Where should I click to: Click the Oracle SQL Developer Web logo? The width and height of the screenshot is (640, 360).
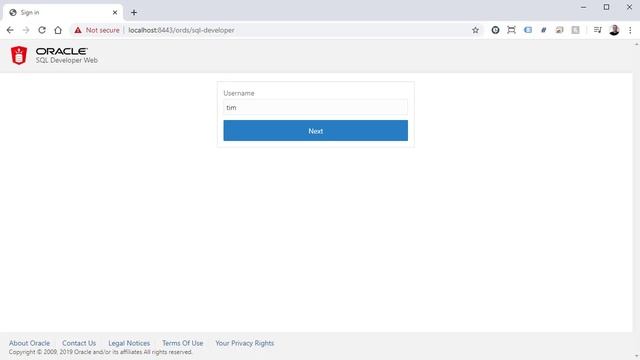tap(54, 55)
